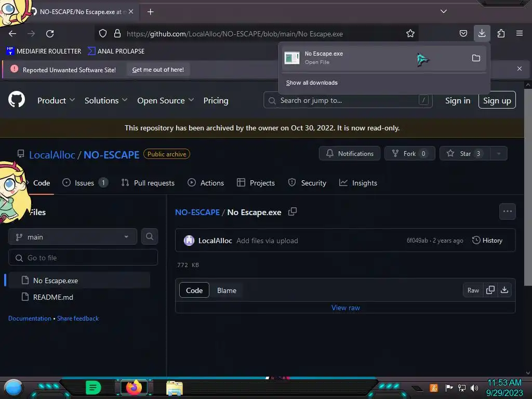Toggle the downloads toolbar arrow icon
This screenshot has width=532, height=399.
pos(482,33)
